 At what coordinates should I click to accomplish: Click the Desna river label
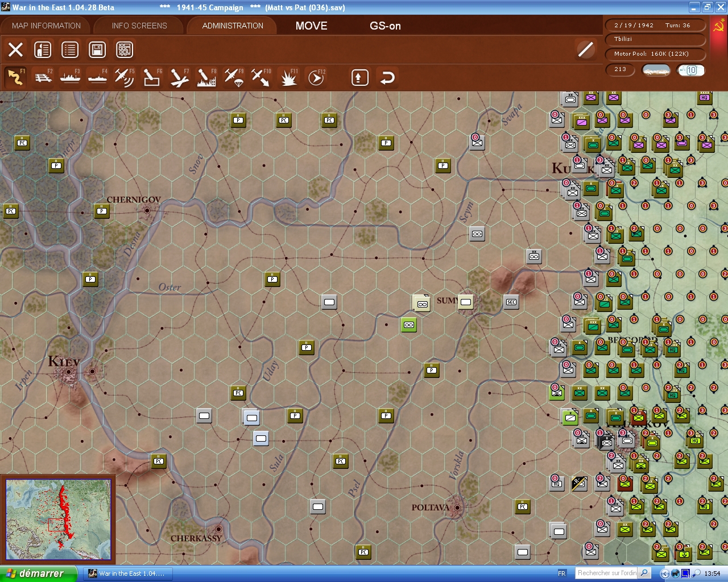point(131,243)
